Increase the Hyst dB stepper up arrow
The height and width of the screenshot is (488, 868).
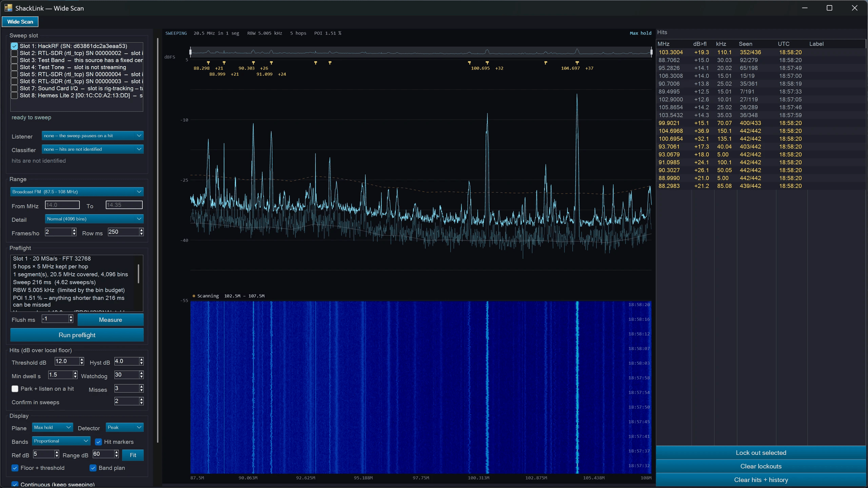[x=141, y=359]
